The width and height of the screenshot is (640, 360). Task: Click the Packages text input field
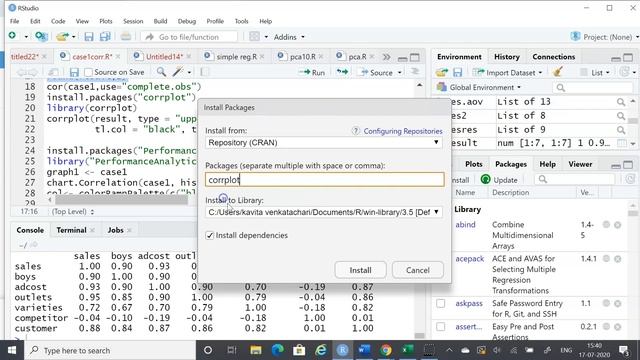pyautogui.click(x=324, y=180)
